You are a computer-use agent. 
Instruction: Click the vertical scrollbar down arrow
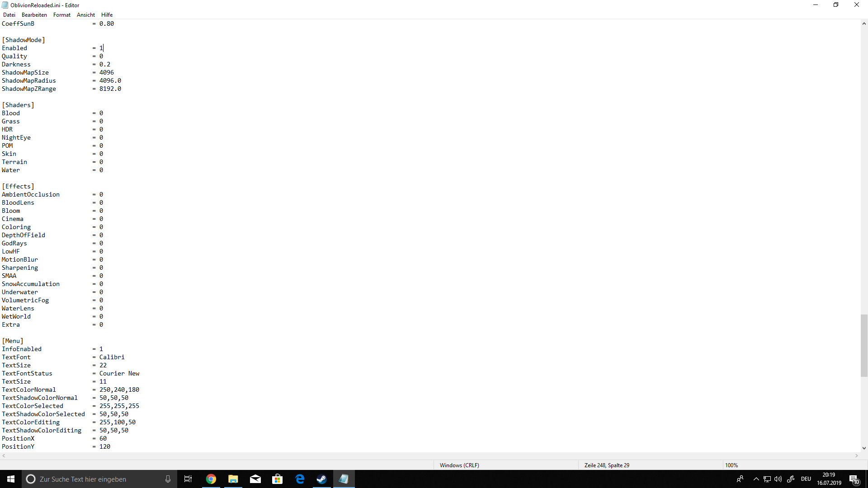pos(864,448)
